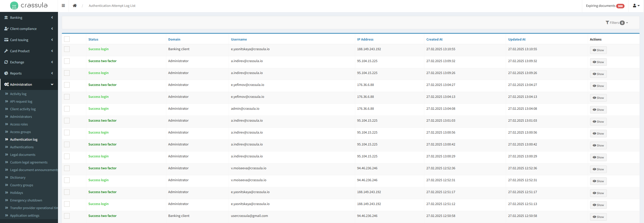Check the first row's Banking client checkbox
Screen dimensions: 644x223
(67, 49)
